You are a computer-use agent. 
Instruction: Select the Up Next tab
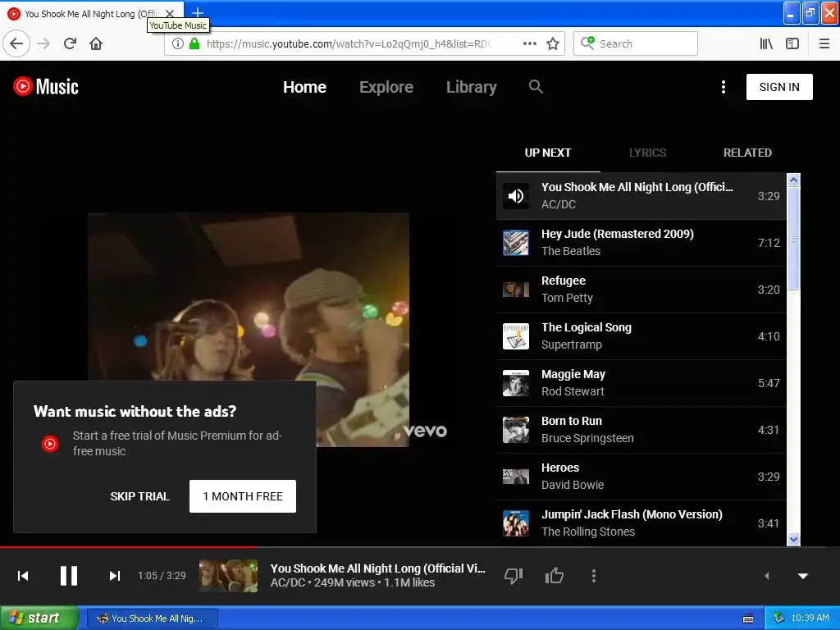(x=547, y=153)
